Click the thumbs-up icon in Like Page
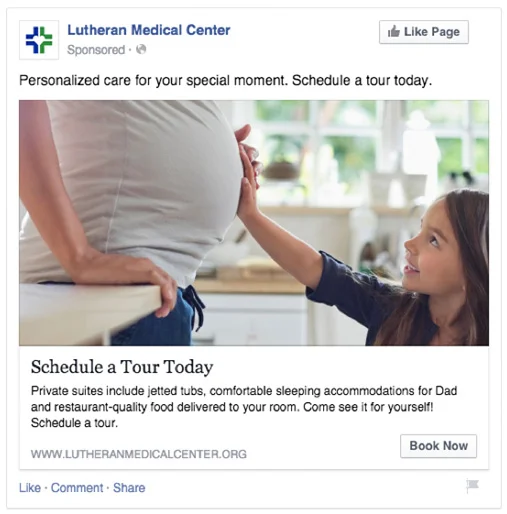Image resolution: width=507 pixels, height=514 pixels. (x=394, y=32)
